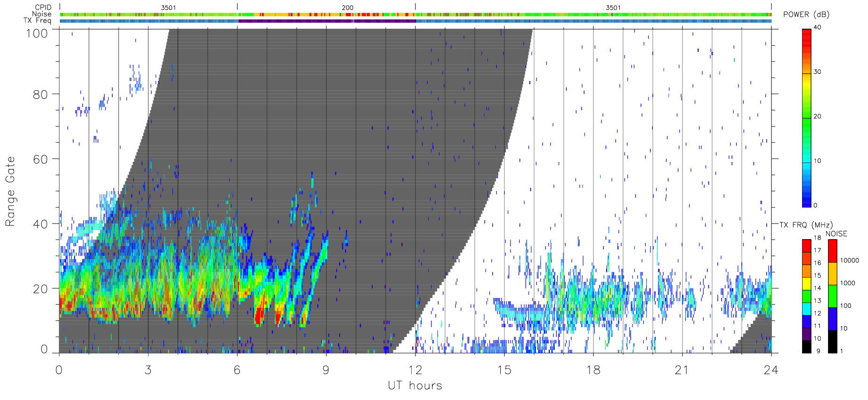The height and width of the screenshot is (400, 868).
Task: Click the 30 label on the power colorbar
Action: [817, 72]
